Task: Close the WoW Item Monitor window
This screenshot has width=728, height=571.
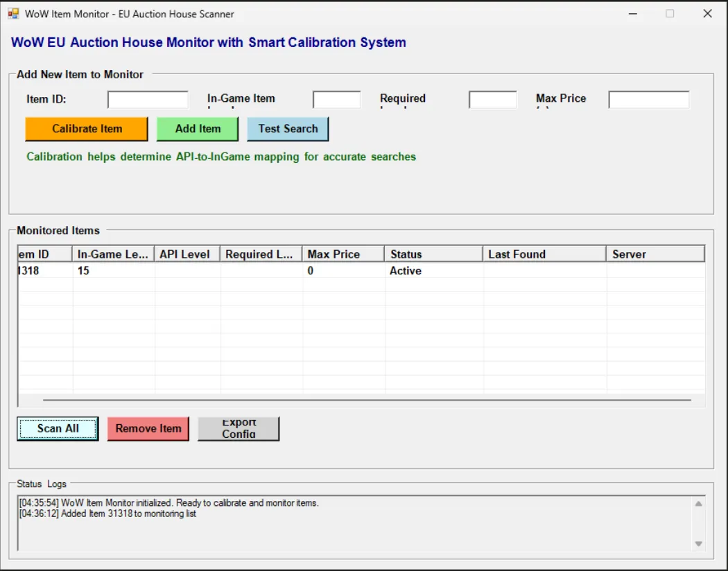Action: pyautogui.click(x=707, y=13)
